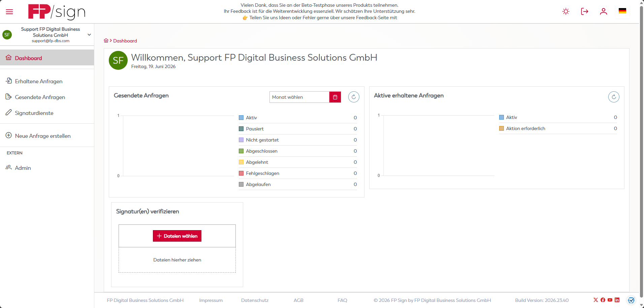This screenshot has height=308, width=644.
Task: Toggle the Abgelaufen legend swatch
Action: tap(241, 184)
